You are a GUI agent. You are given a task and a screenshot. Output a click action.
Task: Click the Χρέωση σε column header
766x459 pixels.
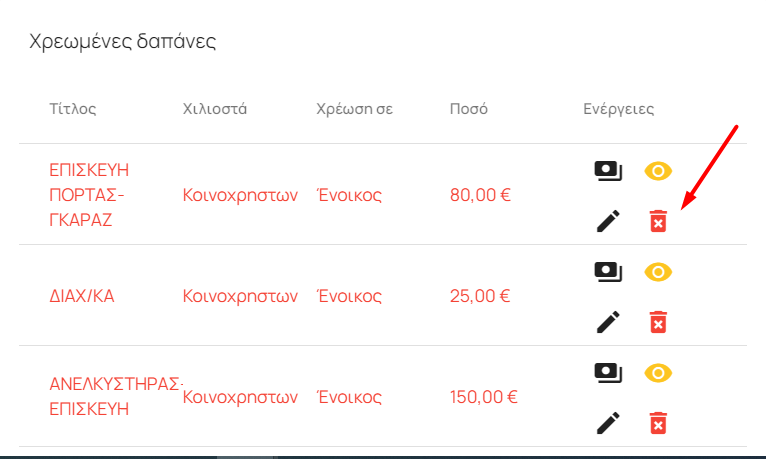coord(354,108)
